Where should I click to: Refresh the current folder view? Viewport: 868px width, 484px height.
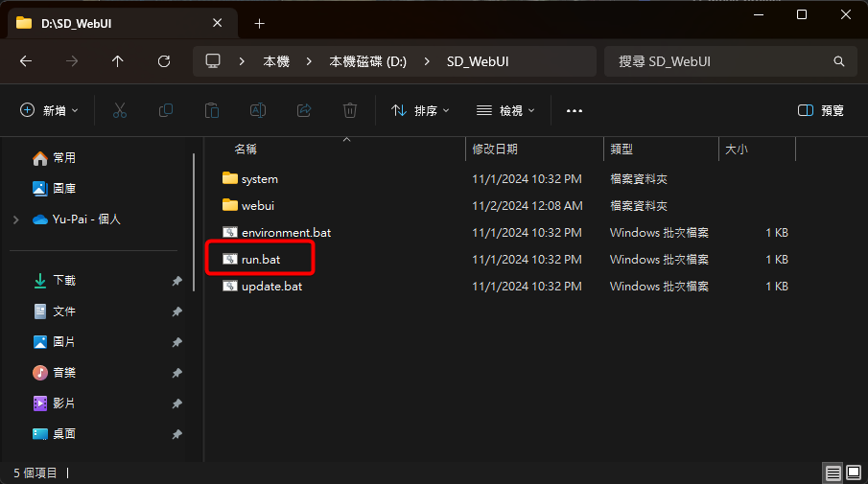coord(164,61)
